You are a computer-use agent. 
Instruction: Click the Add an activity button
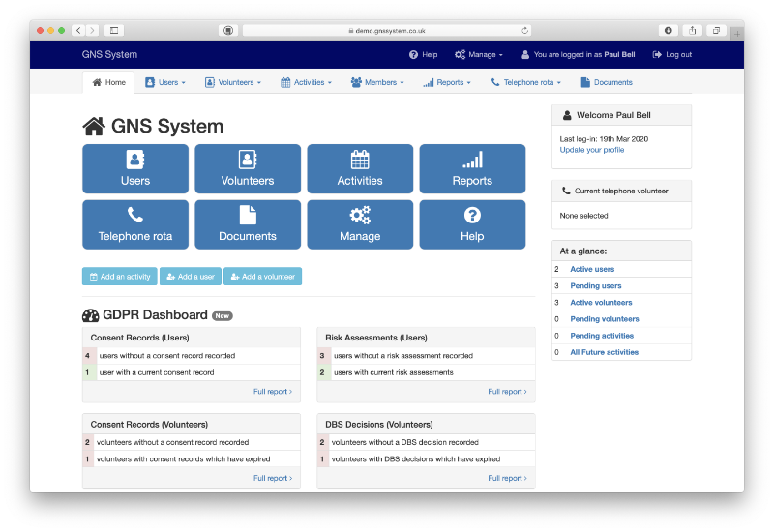click(x=120, y=277)
